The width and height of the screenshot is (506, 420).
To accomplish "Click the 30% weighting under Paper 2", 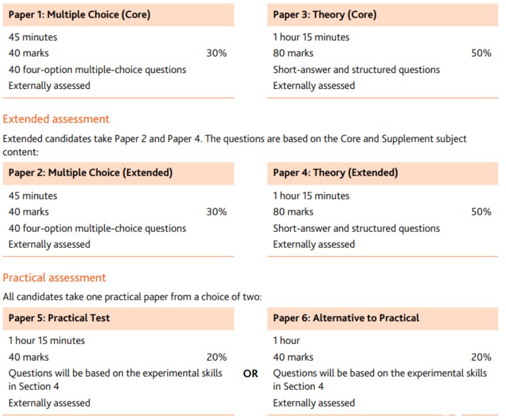I will 217,212.
